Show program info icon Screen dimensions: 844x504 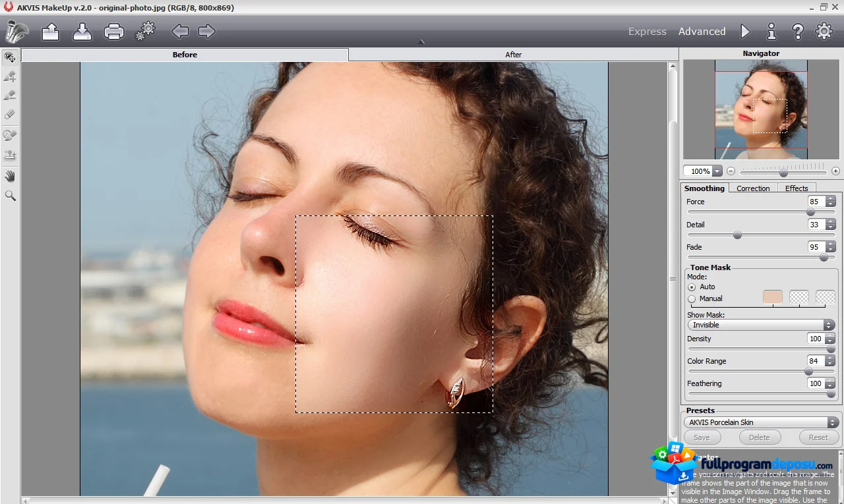click(771, 31)
